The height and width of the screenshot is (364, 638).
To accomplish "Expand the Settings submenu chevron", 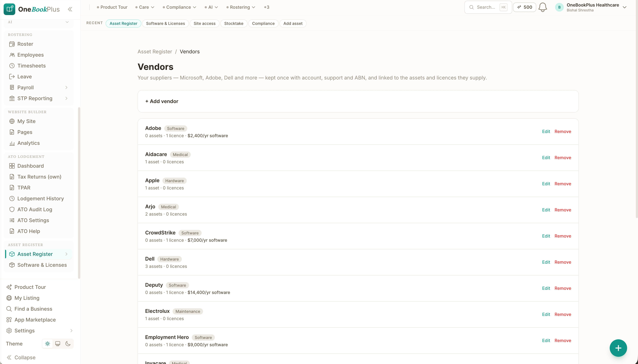I will tap(71, 330).
